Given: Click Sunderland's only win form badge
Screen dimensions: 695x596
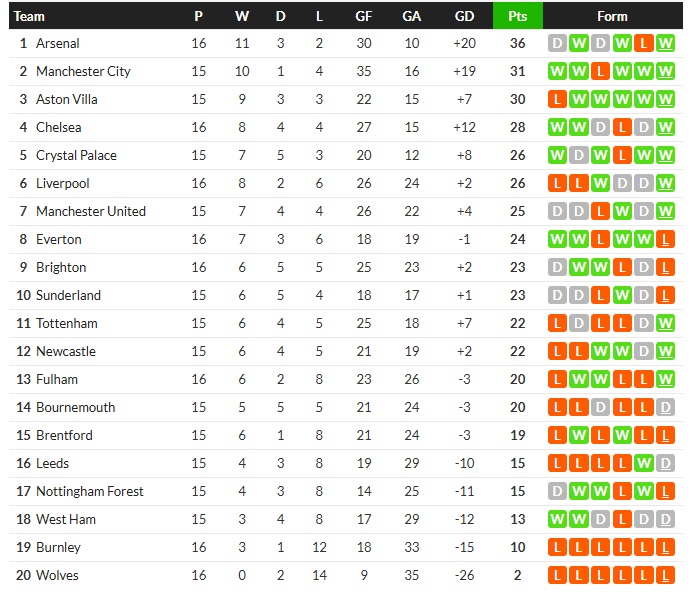Looking at the screenshot, I should click(623, 296).
